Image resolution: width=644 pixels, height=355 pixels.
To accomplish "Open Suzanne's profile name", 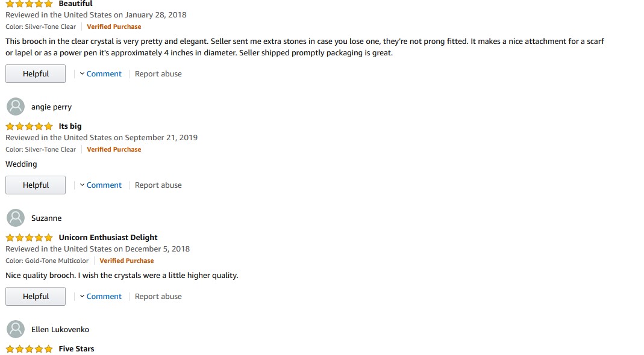I will click(x=46, y=218).
